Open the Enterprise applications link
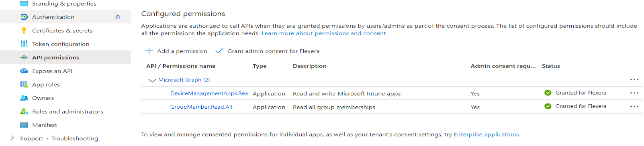This screenshot has height=146, width=644. tap(486, 134)
